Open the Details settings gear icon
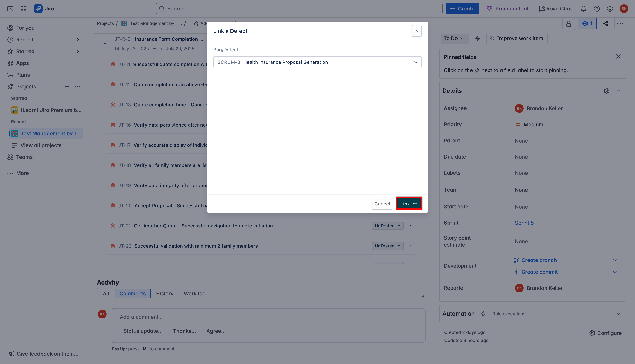 607,91
